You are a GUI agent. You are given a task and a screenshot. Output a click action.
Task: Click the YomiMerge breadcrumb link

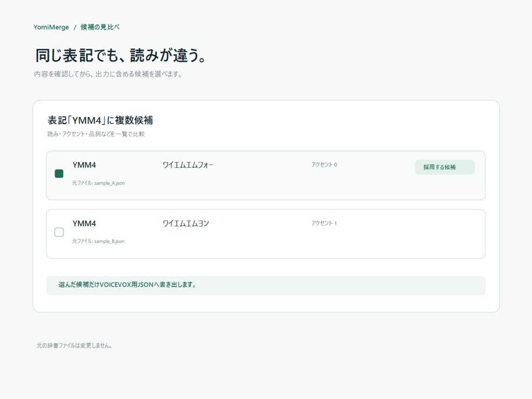(51, 27)
